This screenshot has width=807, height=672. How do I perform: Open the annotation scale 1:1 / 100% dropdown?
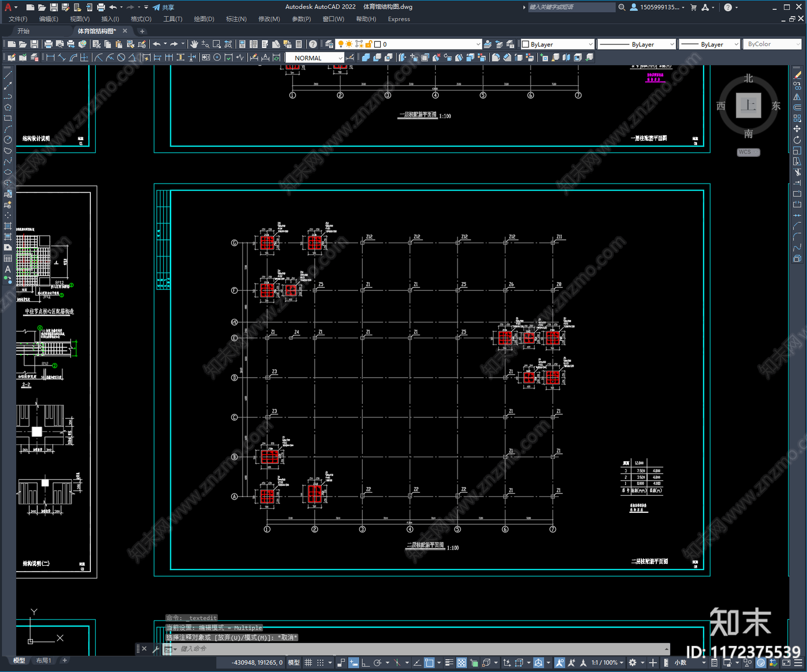click(x=607, y=662)
